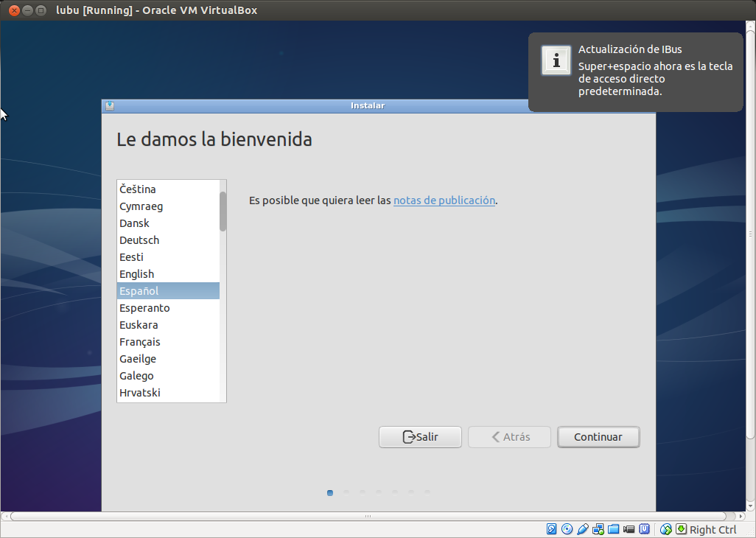
Task: Click the IBus notification info icon
Action: click(x=556, y=60)
